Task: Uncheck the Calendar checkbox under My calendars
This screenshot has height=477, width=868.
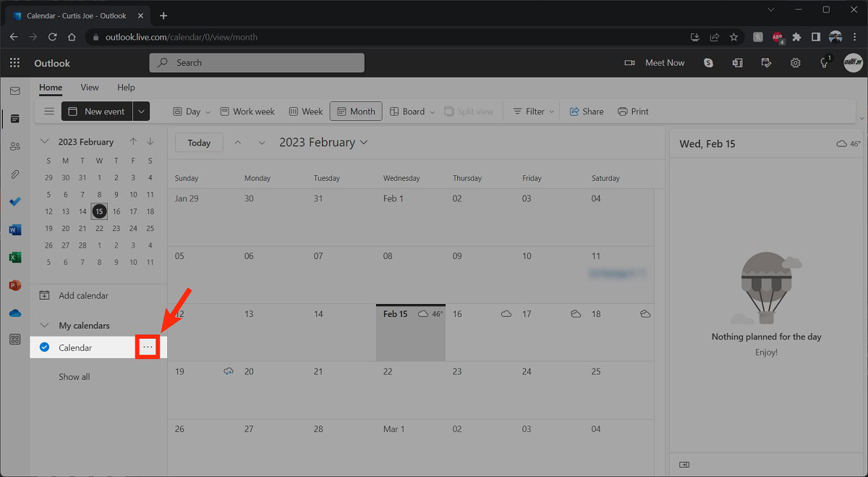Action: coord(44,347)
